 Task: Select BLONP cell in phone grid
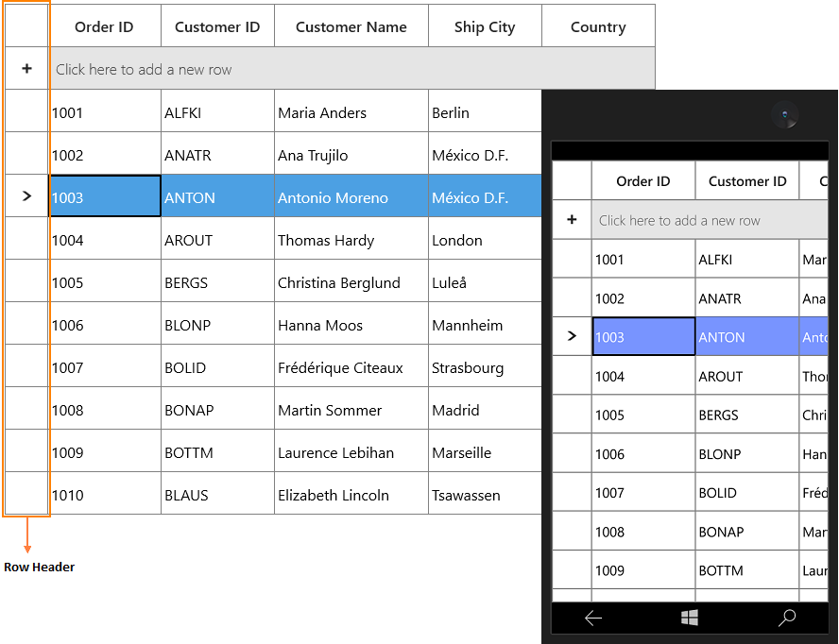(747, 453)
